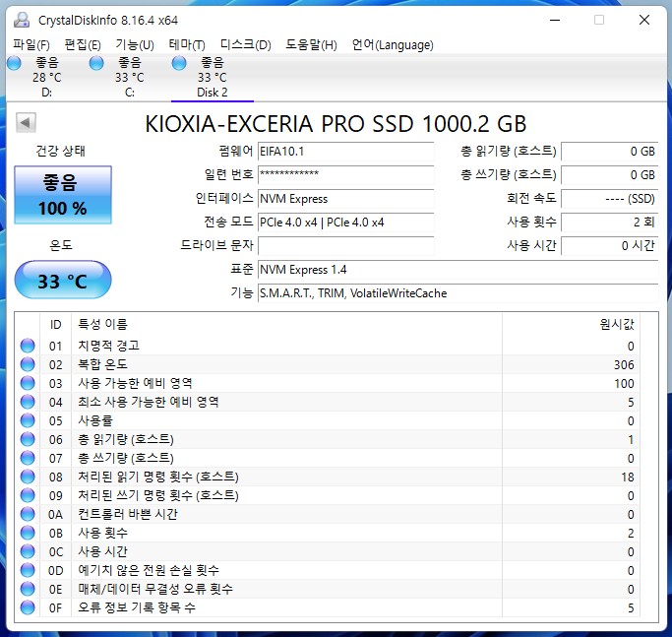The height and width of the screenshot is (637, 672).
Task: Click status orb for C: drive
Action: 96,63
